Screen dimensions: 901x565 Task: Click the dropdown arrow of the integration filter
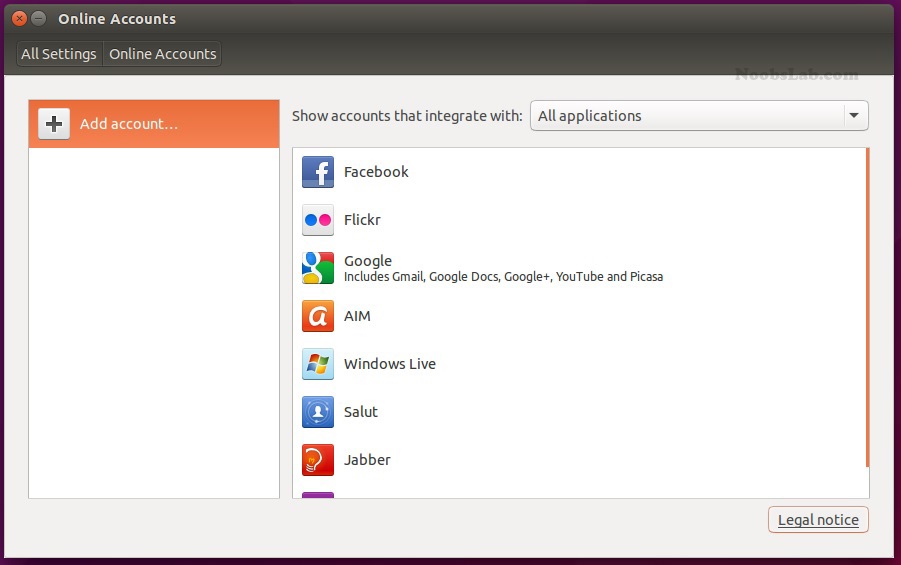click(x=854, y=116)
